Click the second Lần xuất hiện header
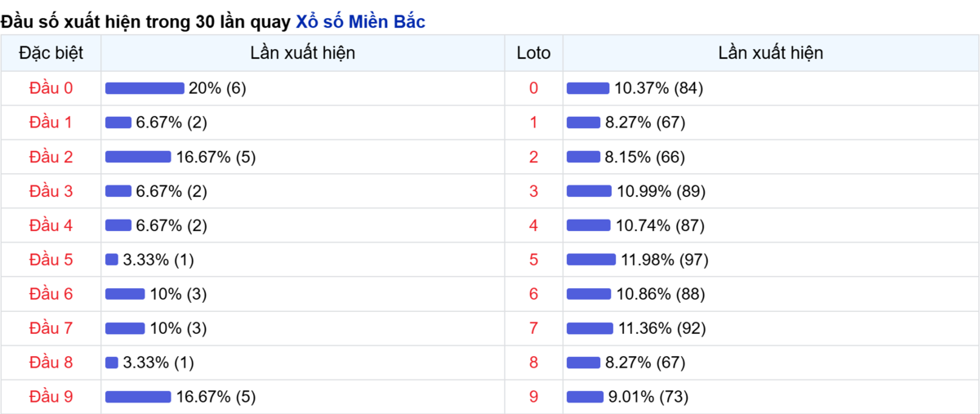The height and width of the screenshot is (414, 980). 771,53
